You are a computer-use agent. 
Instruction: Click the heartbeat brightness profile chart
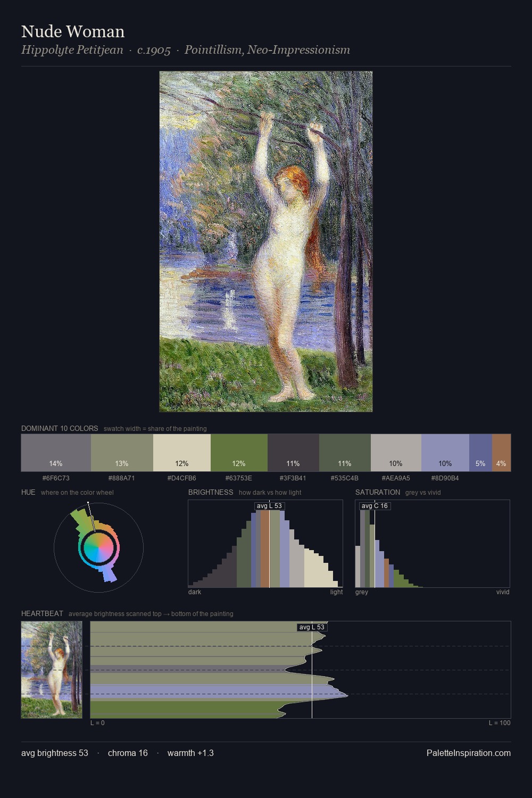pos(301,670)
